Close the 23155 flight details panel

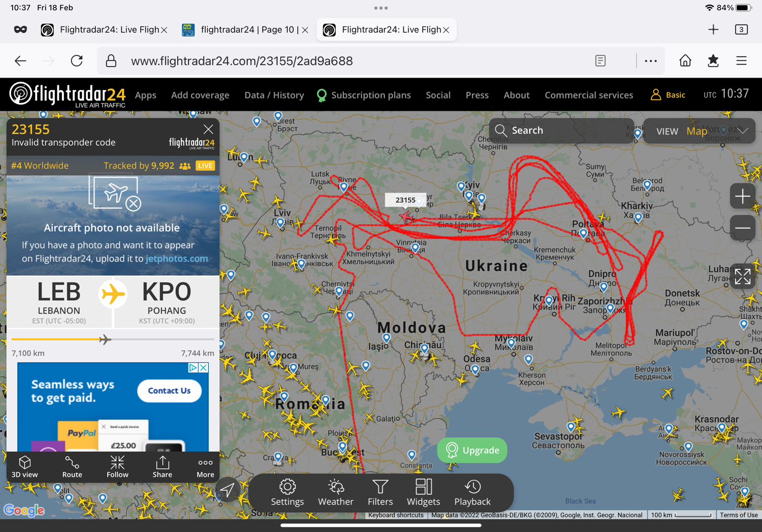(x=208, y=129)
